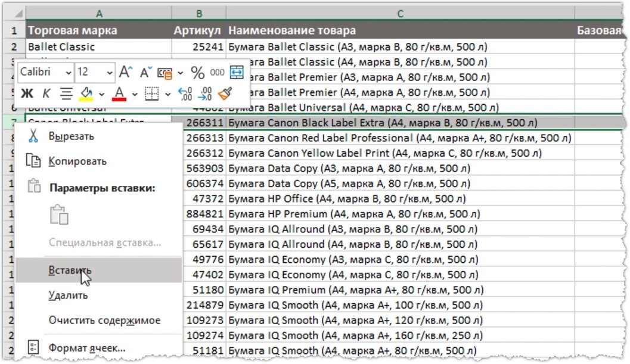Viewport: 630px width, 364px height.
Task: Click the Торговая марка header cell
Action: [x=99, y=30]
